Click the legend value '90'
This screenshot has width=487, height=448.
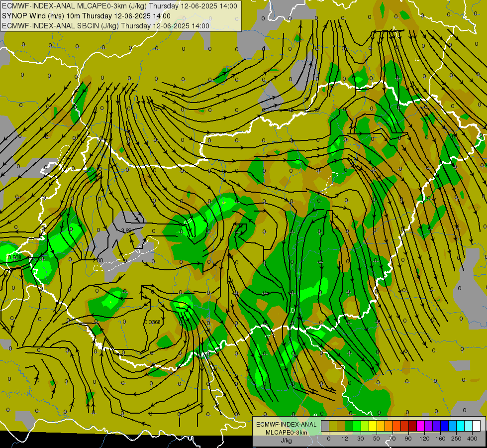click(x=408, y=439)
